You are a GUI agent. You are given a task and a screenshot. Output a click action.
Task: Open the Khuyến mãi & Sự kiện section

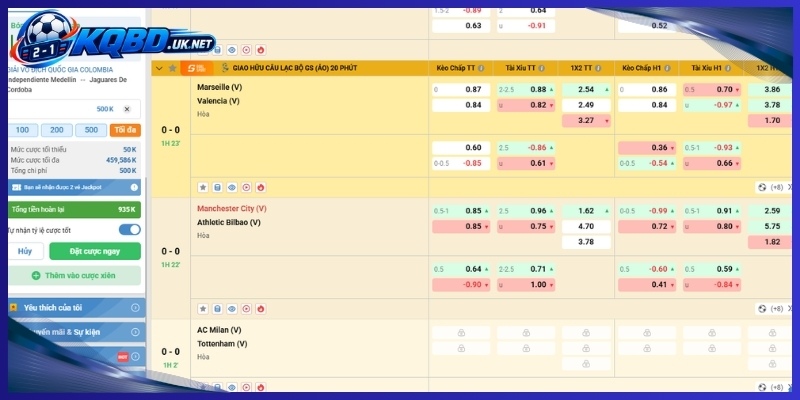tap(77, 332)
